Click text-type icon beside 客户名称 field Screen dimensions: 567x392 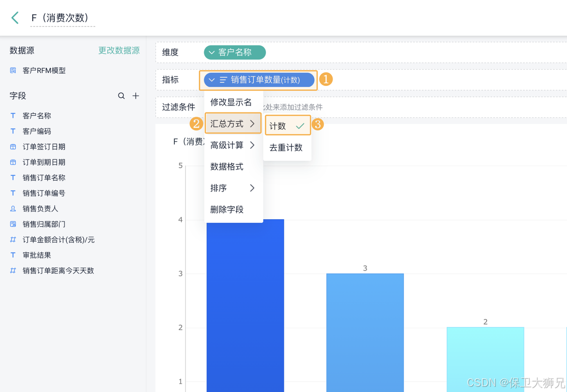pos(13,116)
